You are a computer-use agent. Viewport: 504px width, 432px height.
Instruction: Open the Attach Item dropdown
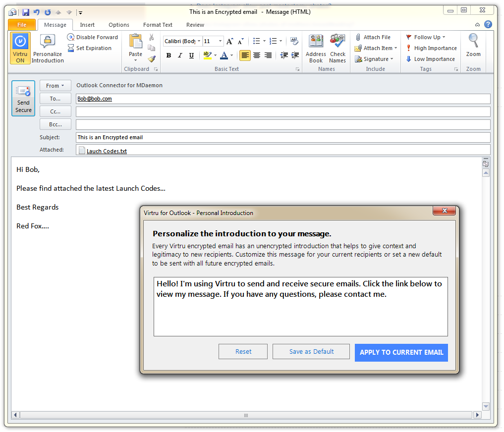point(376,48)
